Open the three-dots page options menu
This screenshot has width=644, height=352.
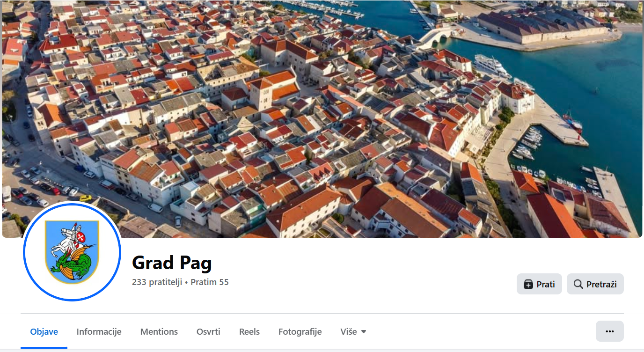[x=609, y=331]
